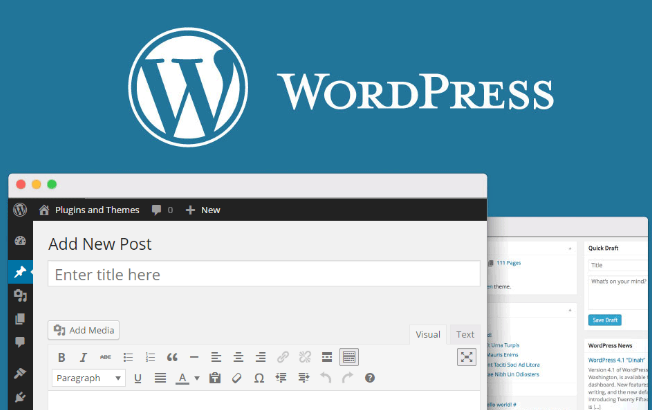
Task: Switch to the Text editor tab
Action: 465,334
